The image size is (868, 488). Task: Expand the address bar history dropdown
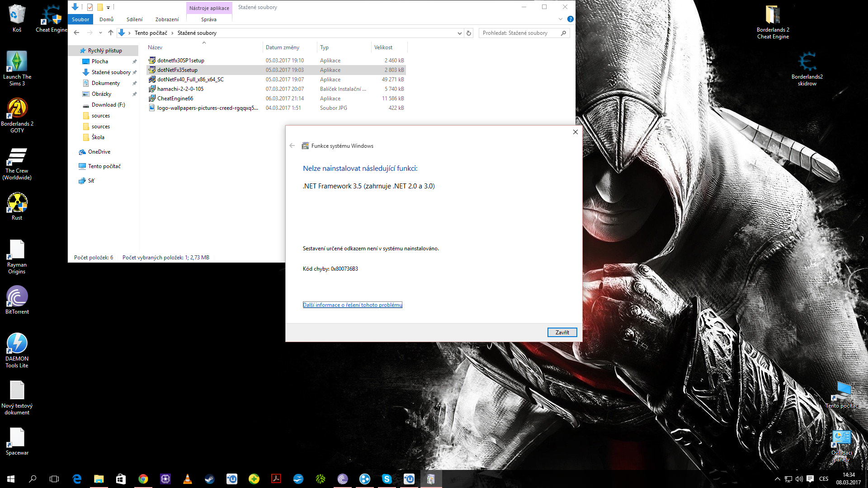[x=459, y=33]
